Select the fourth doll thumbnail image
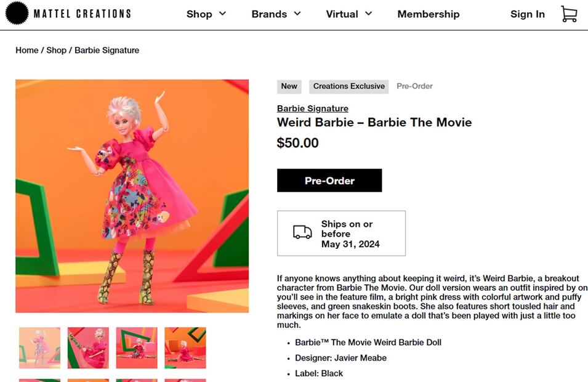This screenshot has width=588, height=382. pos(185,347)
